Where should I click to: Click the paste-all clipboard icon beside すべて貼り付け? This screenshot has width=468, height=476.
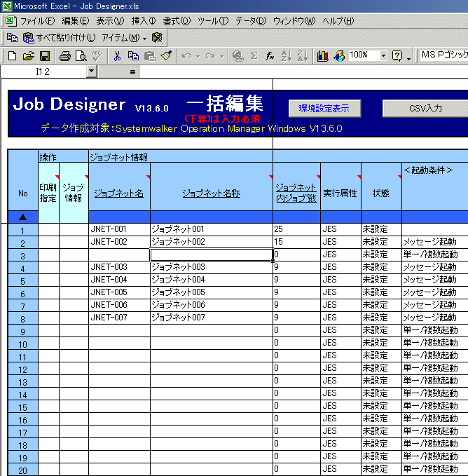coord(29,38)
